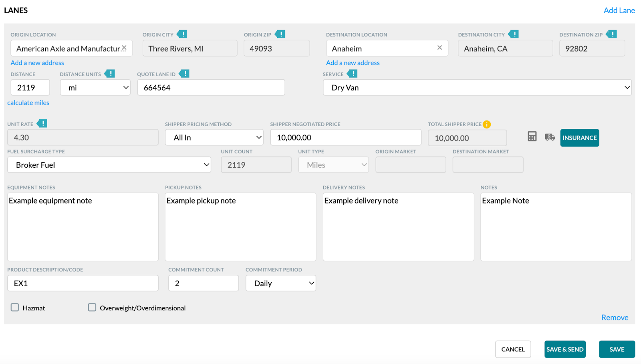Click the Equipment Notes text area

(83, 227)
